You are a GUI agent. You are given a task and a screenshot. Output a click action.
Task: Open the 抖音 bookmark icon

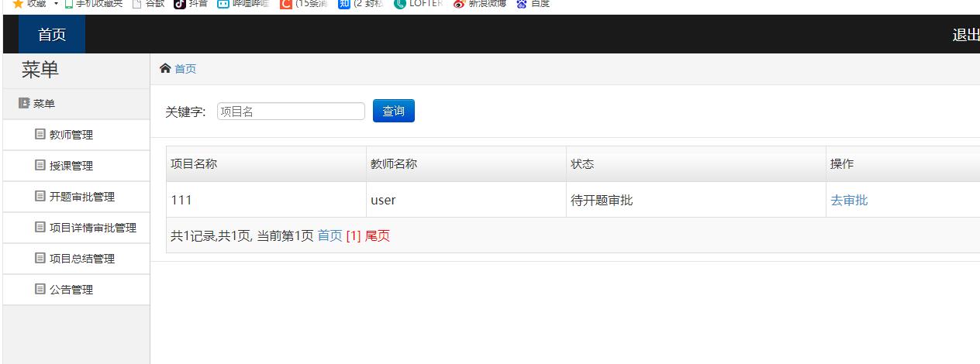180,4
